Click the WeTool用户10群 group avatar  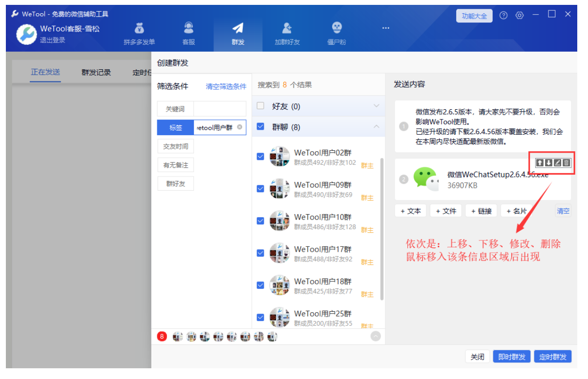pos(280,220)
